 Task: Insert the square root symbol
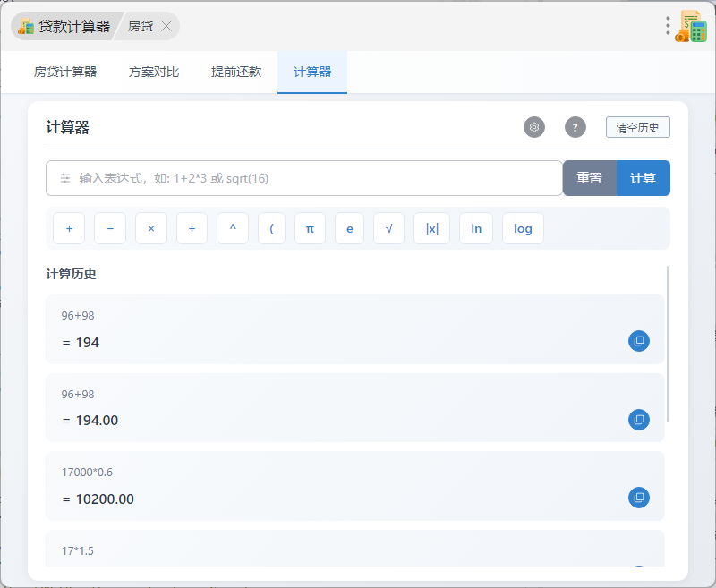pyautogui.click(x=388, y=228)
